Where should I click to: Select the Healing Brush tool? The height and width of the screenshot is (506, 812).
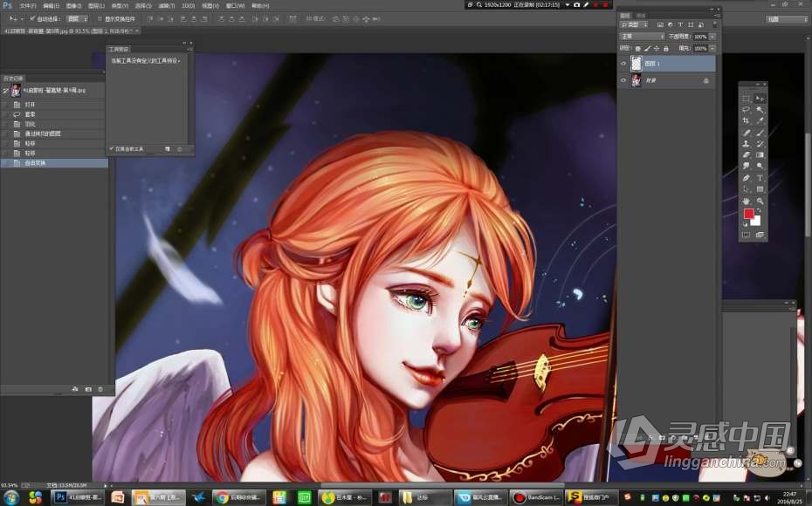point(746,133)
